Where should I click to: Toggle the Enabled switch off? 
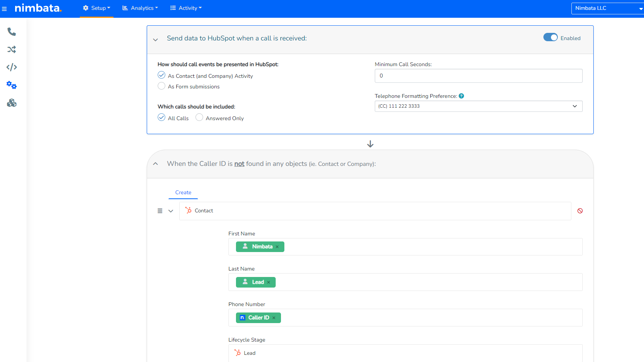click(x=550, y=37)
